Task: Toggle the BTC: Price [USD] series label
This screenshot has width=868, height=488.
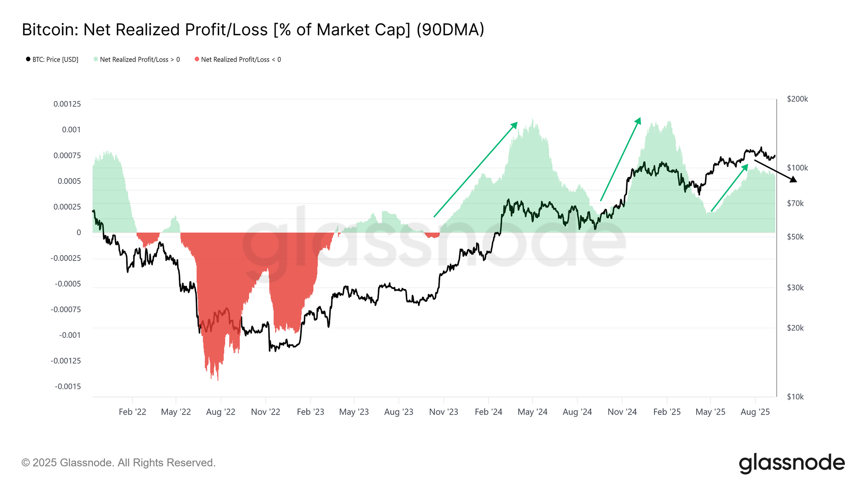Action: click(x=56, y=59)
